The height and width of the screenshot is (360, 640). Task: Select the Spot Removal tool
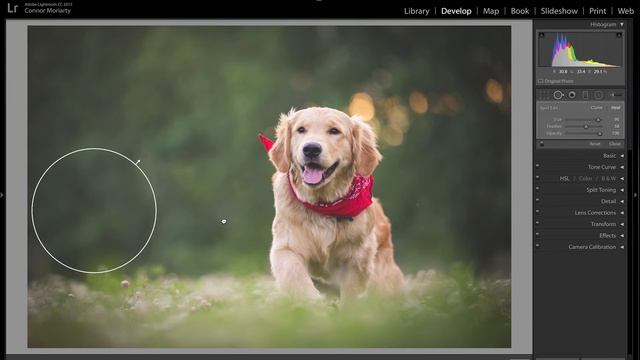click(558, 95)
